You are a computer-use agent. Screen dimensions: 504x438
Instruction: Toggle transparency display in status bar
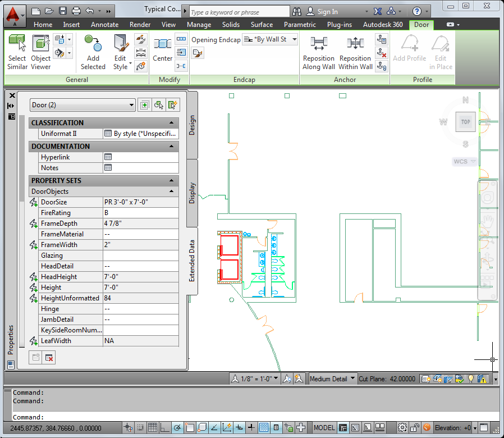coord(264,428)
